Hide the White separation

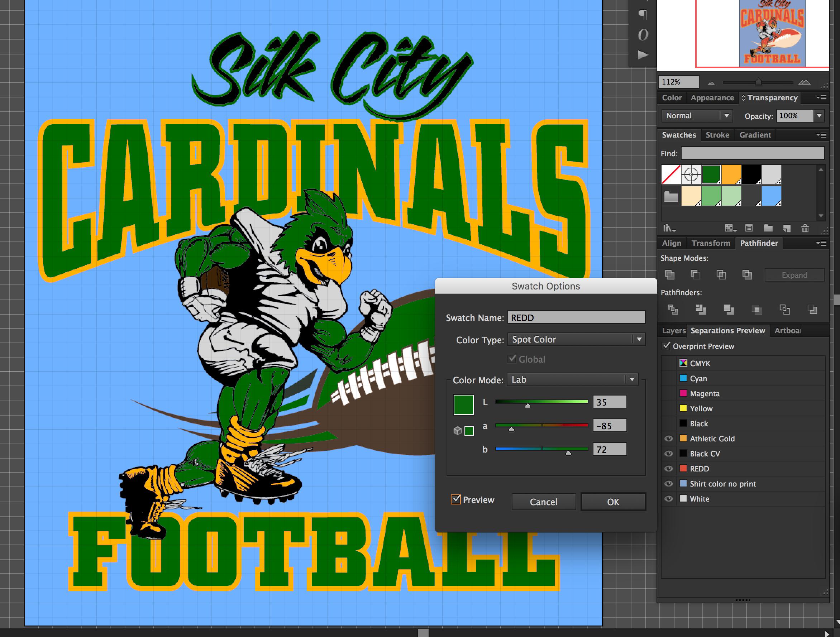[x=669, y=498]
